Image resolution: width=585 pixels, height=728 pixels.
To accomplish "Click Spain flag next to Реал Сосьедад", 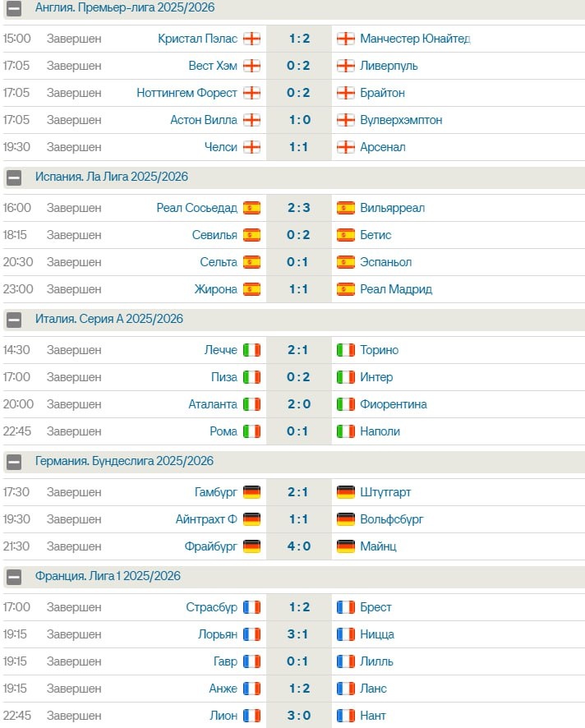I will pos(251,208).
